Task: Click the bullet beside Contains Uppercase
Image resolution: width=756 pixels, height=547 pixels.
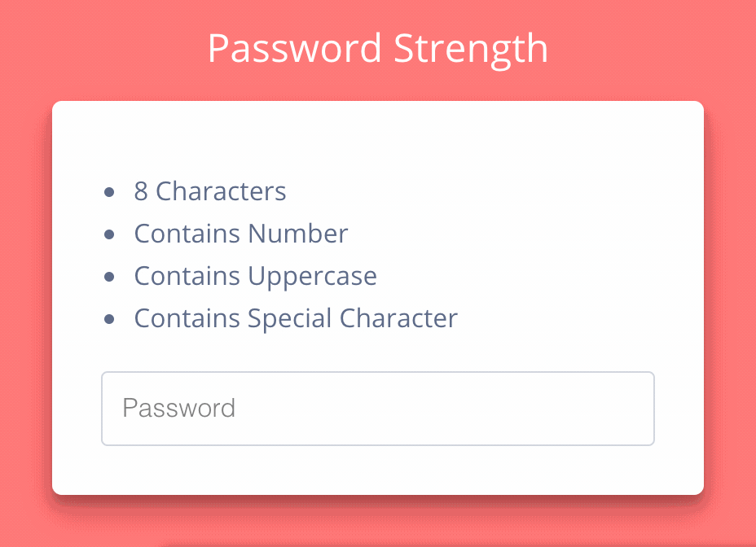Action: (x=109, y=277)
